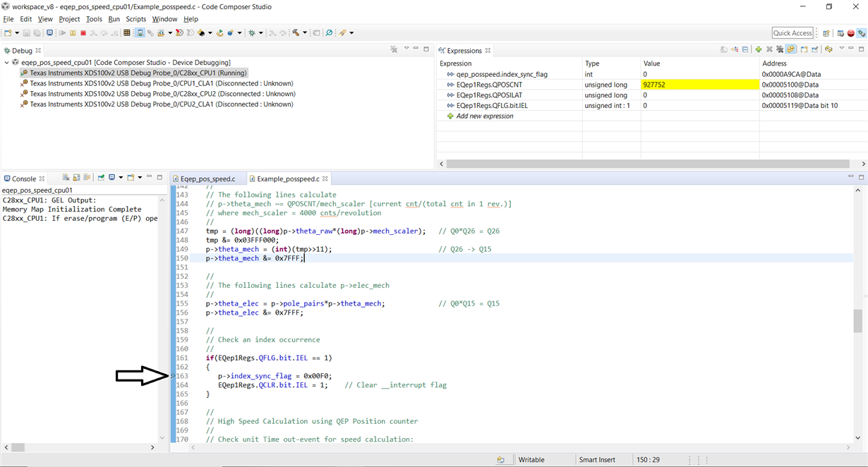Switch to Eqep_pos_speed.c editor tab

coord(207,178)
